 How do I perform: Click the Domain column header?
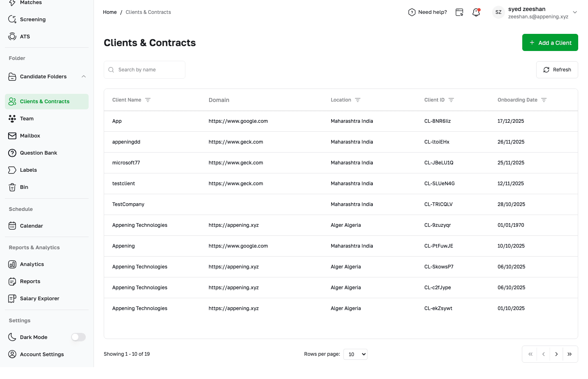coord(219,100)
